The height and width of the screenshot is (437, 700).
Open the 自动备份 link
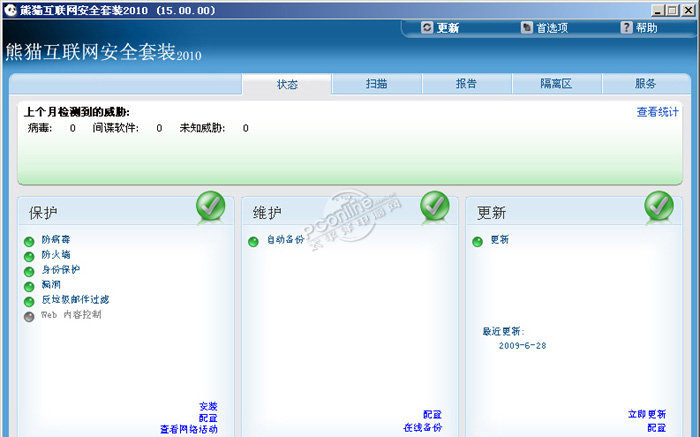tap(285, 240)
